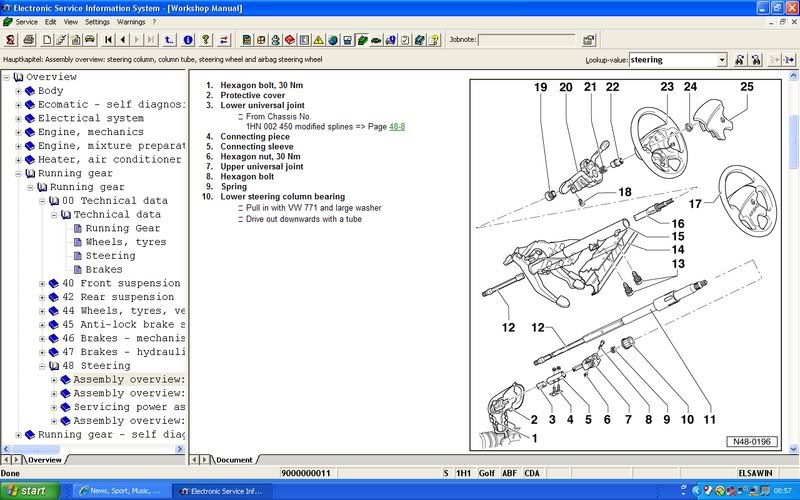
Task: Expand the 40 Front suspension node
Action: click(42, 284)
